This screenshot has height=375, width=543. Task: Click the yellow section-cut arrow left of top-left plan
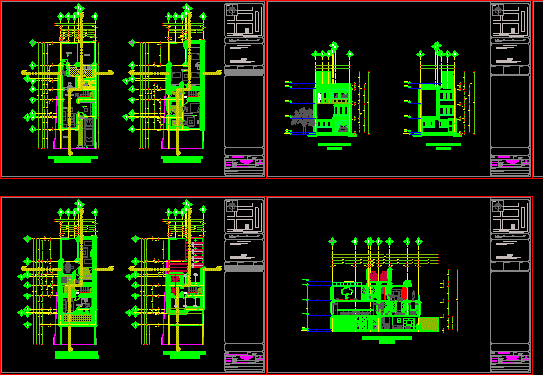coord(39,73)
